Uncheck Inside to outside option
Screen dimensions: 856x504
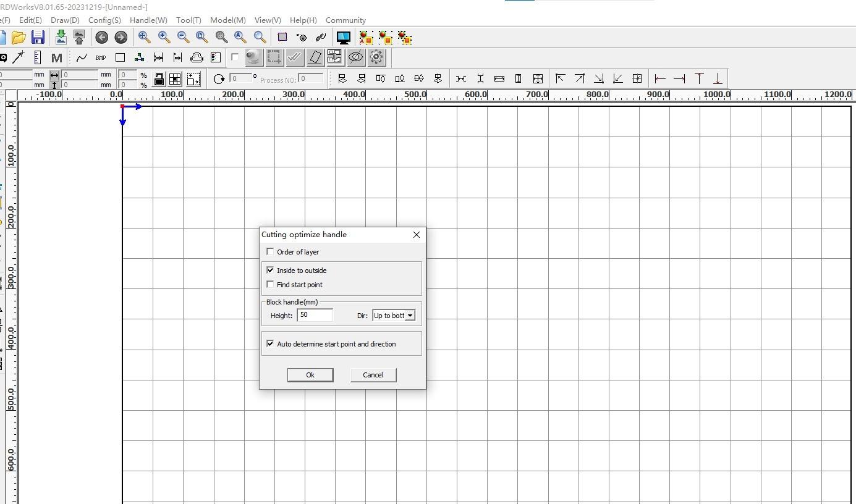point(270,270)
